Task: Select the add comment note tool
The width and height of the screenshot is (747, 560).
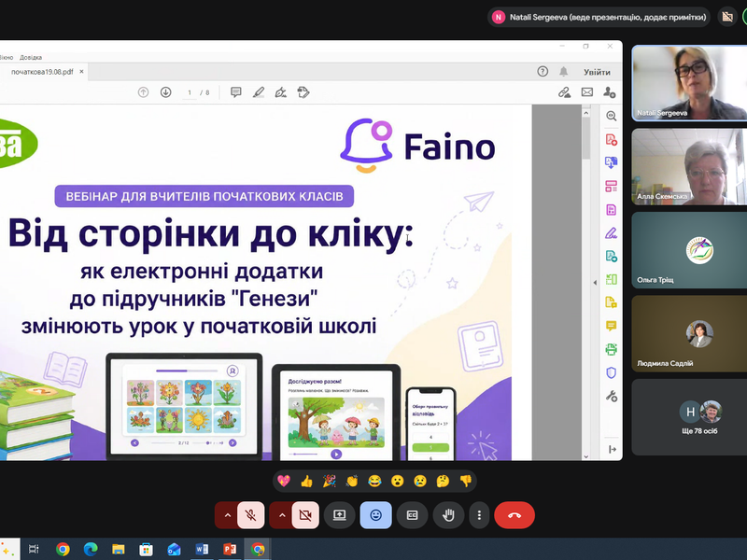Action: 236,92
